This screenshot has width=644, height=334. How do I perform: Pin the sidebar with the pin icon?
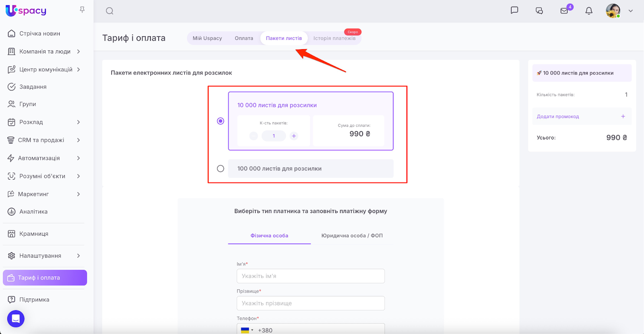(x=82, y=10)
